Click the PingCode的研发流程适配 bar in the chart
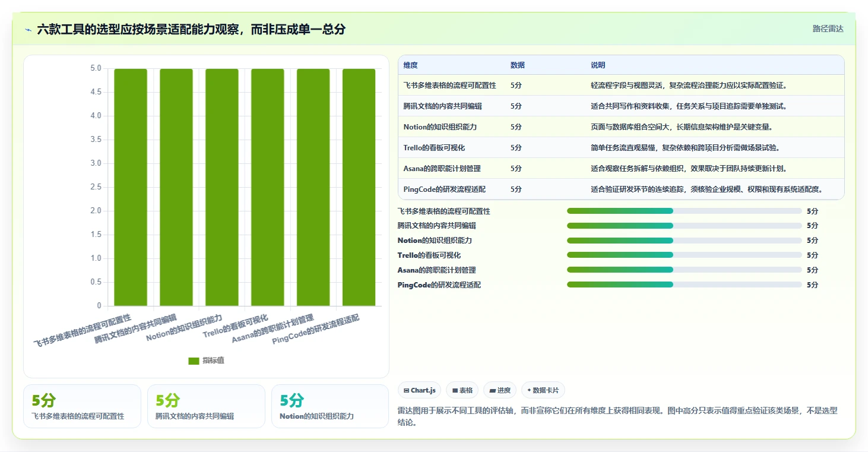The height and width of the screenshot is (452, 868). click(359, 187)
